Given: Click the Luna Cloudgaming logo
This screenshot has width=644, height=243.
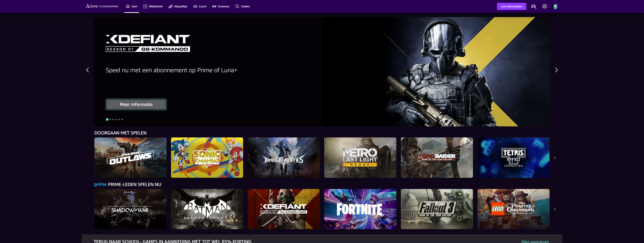Looking at the screenshot, I should tap(102, 6).
